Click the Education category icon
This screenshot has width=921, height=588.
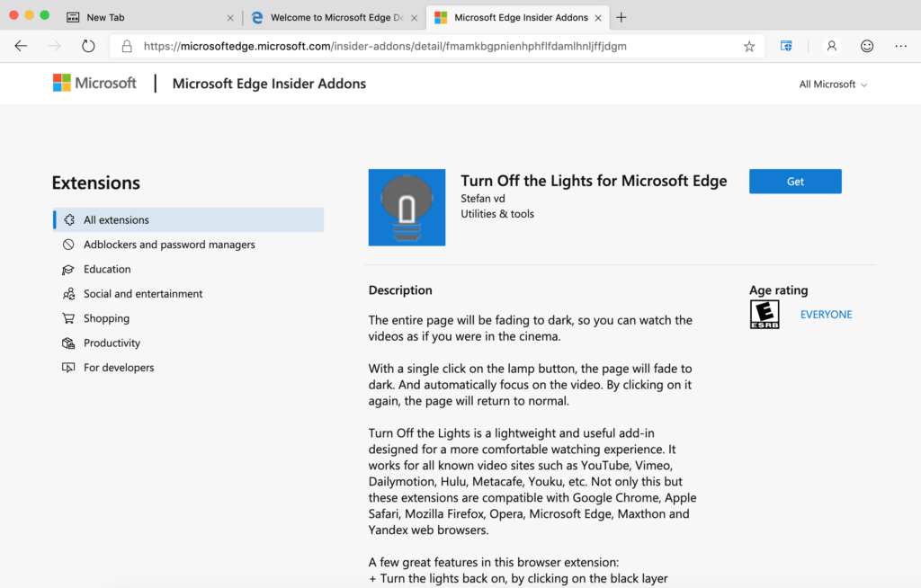67,269
